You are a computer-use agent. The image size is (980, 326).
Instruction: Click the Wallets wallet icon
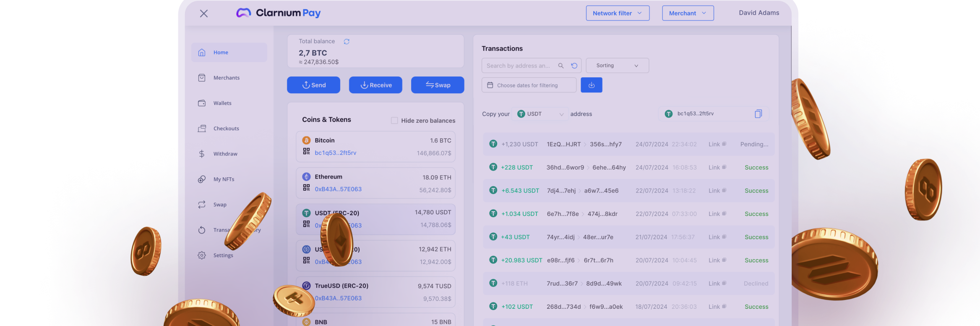tap(202, 103)
